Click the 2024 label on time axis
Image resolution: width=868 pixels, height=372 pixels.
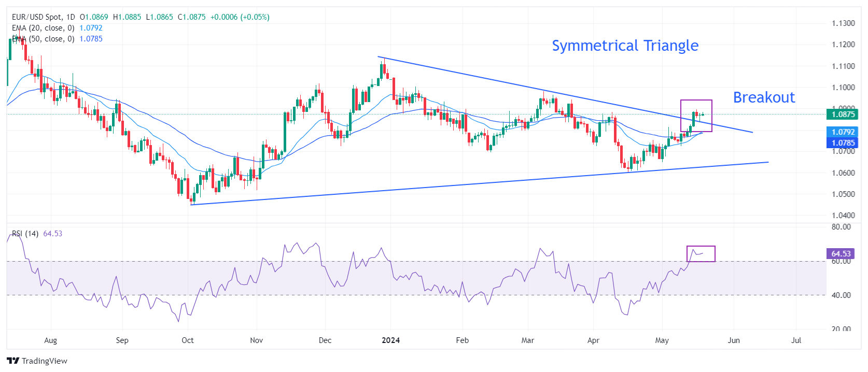coord(390,340)
